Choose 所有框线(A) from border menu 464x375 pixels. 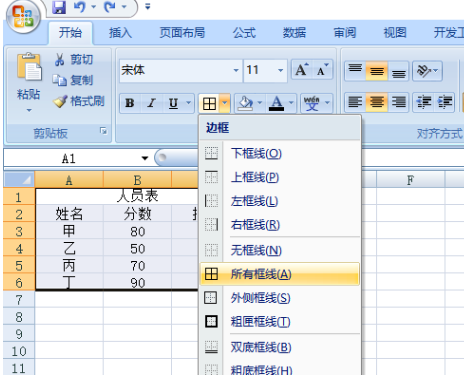[280, 274]
